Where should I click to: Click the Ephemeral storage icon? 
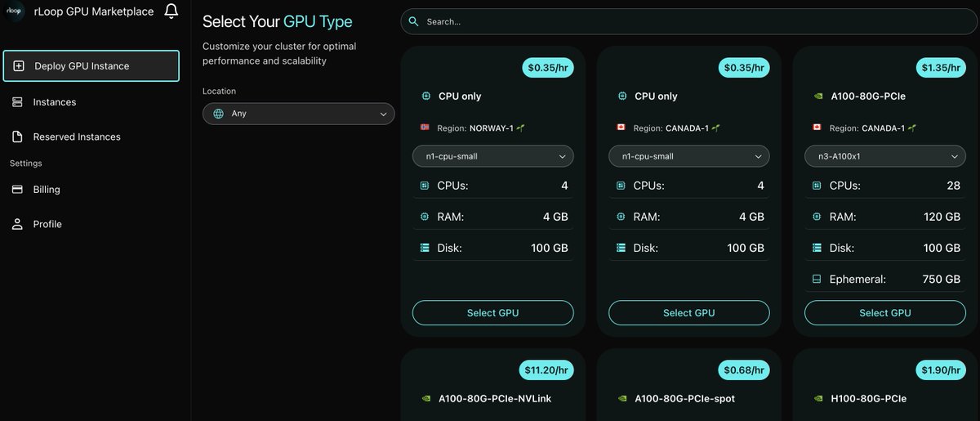817,279
